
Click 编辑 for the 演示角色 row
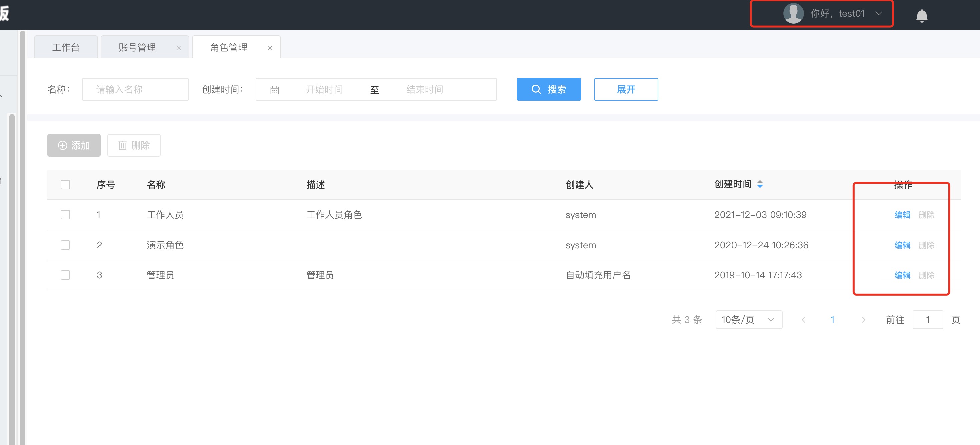pos(902,245)
